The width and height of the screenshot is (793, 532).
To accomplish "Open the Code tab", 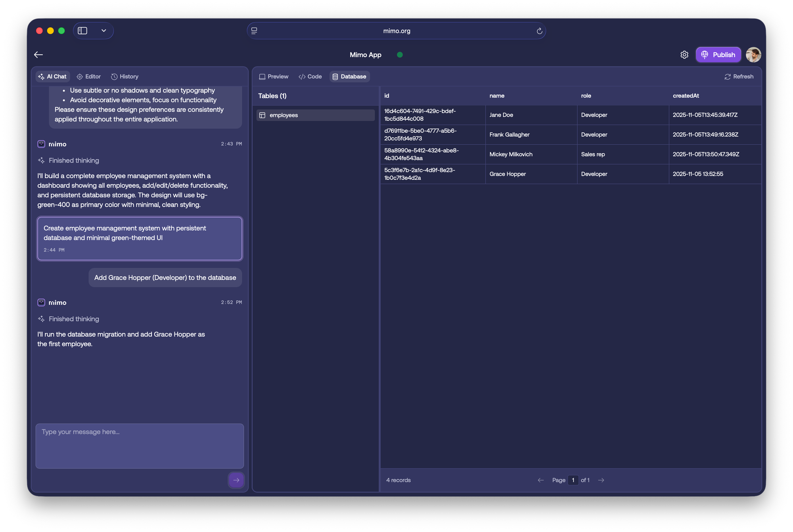I will pos(310,77).
